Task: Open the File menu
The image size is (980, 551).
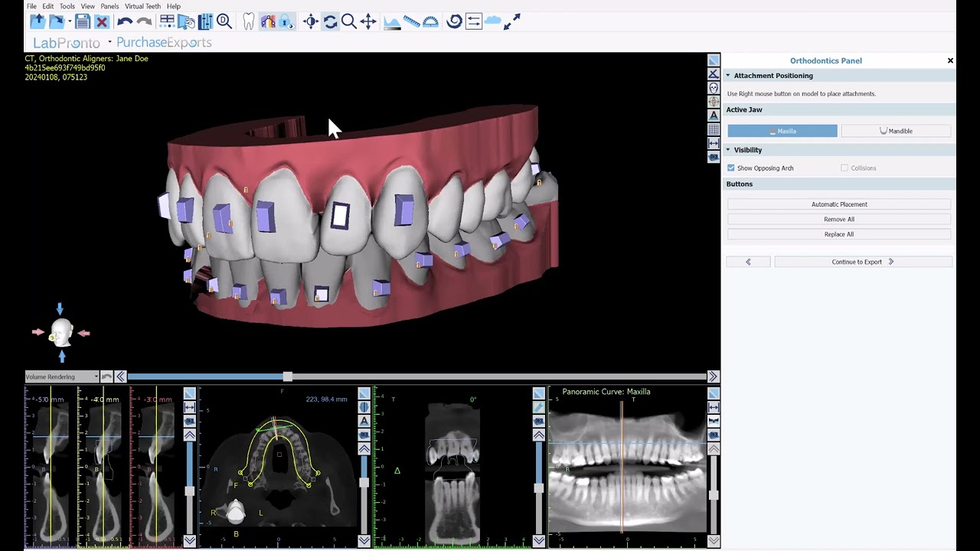Action: click(31, 6)
